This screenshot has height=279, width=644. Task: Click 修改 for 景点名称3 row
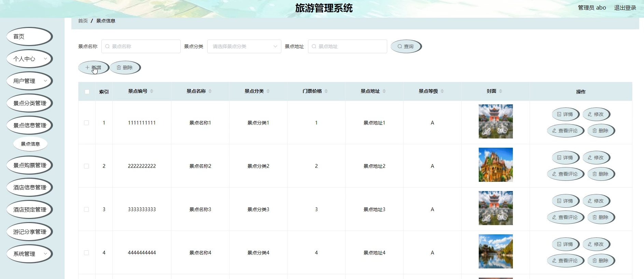(596, 201)
